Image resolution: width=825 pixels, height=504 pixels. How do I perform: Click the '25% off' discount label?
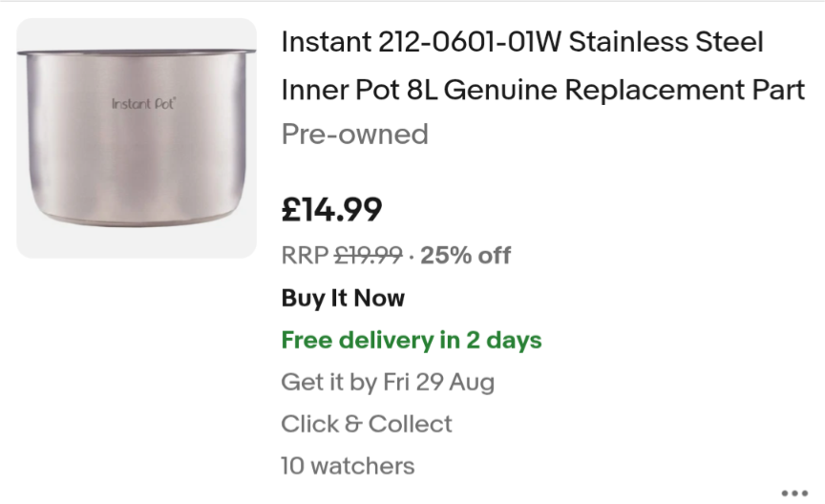465,255
